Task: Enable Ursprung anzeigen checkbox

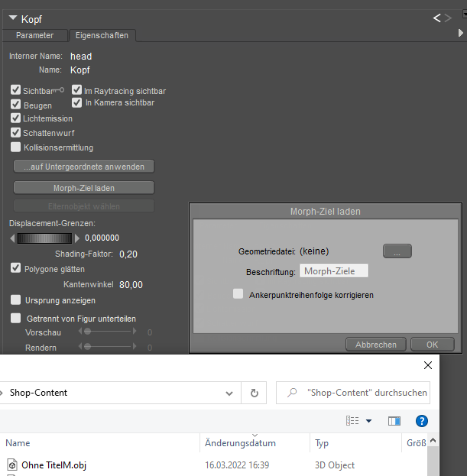Action: pos(15,300)
